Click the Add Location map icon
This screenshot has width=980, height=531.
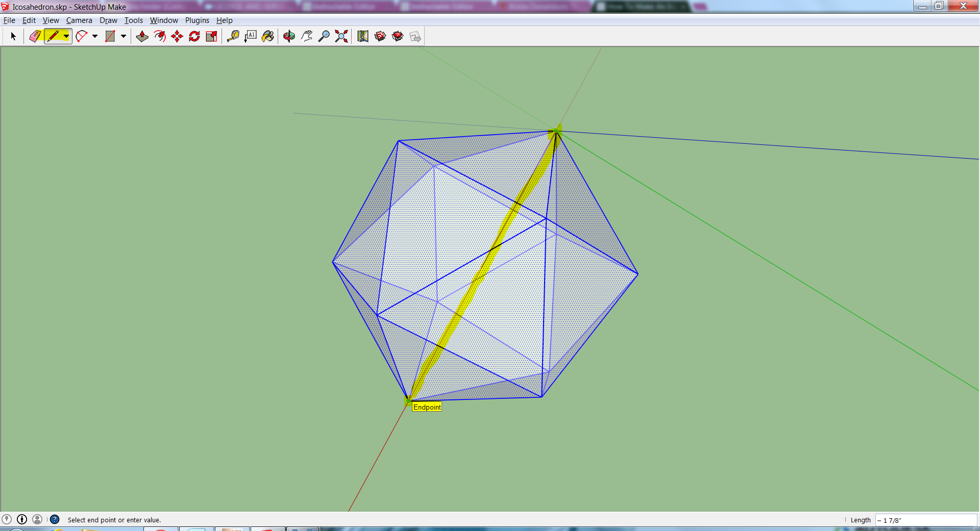click(363, 36)
